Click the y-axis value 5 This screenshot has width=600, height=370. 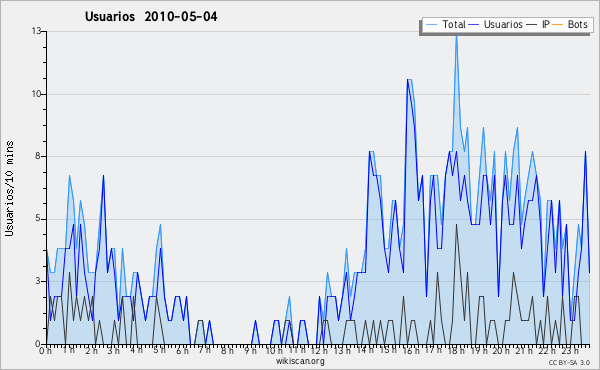[x=38, y=219]
